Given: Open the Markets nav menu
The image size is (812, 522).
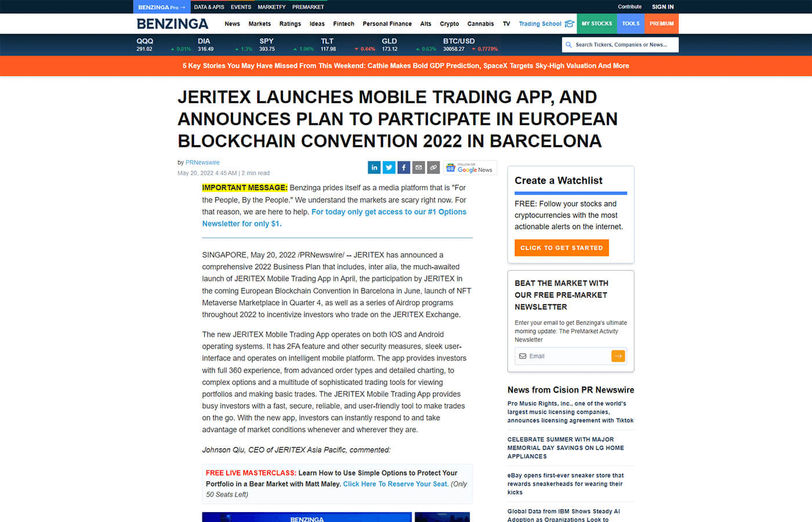Looking at the screenshot, I should (x=259, y=24).
